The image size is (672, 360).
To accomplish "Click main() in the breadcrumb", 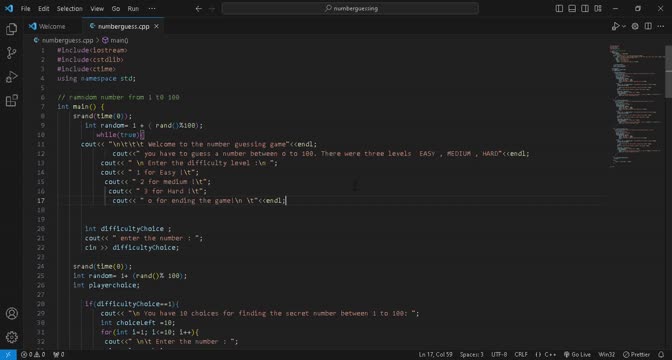I will (x=115, y=40).
